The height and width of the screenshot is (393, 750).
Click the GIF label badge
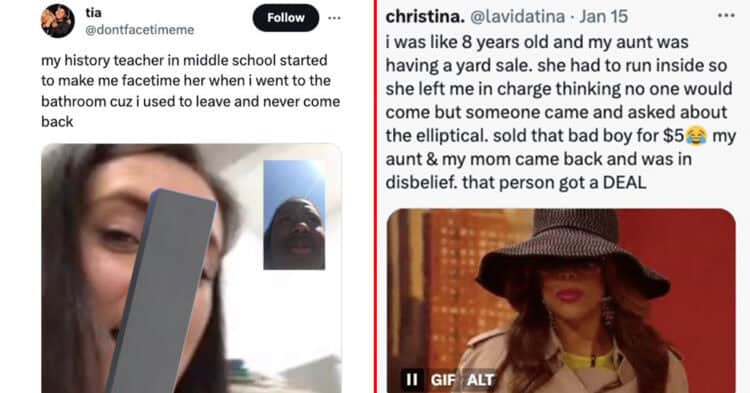coord(442,380)
